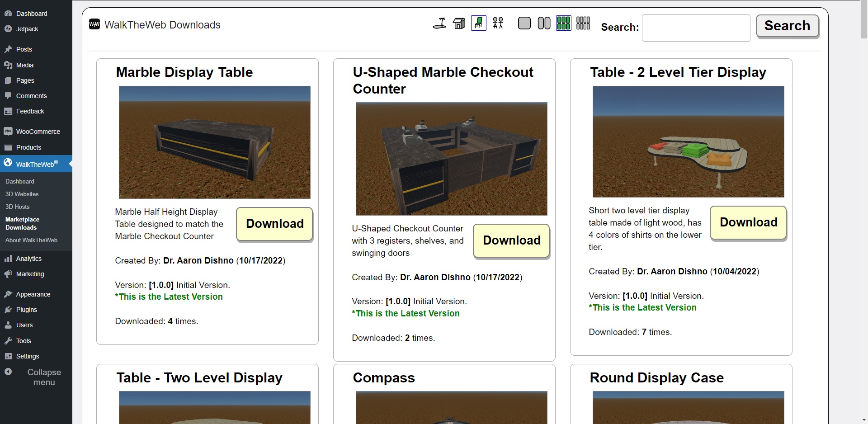Switch to two-column layout icon
Screen dimensions: 868x424
pyautogui.click(x=544, y=23)
